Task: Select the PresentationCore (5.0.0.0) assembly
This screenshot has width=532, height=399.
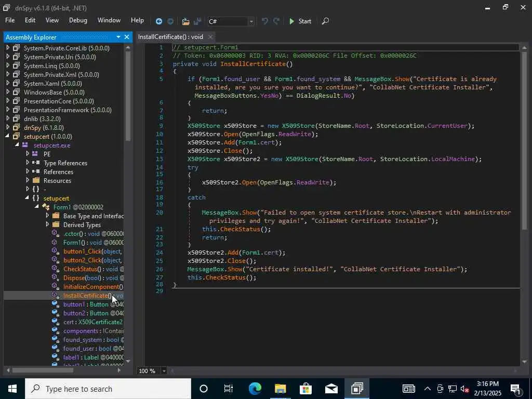Action: [x=59, y=101]
